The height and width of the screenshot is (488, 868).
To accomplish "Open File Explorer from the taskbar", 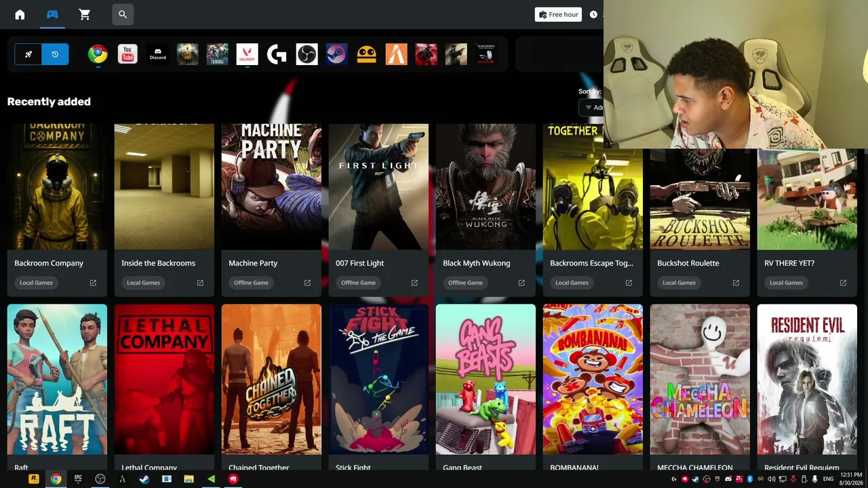I will click(189, 479).
